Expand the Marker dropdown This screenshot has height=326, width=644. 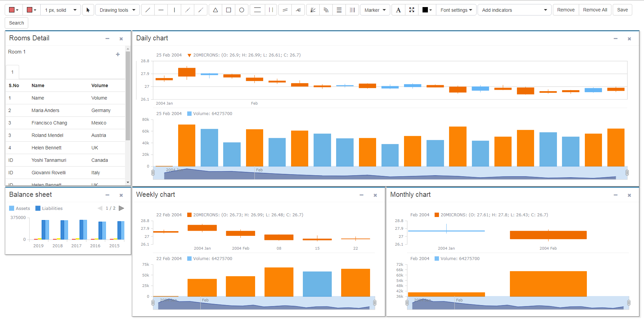tap(375, 10)
